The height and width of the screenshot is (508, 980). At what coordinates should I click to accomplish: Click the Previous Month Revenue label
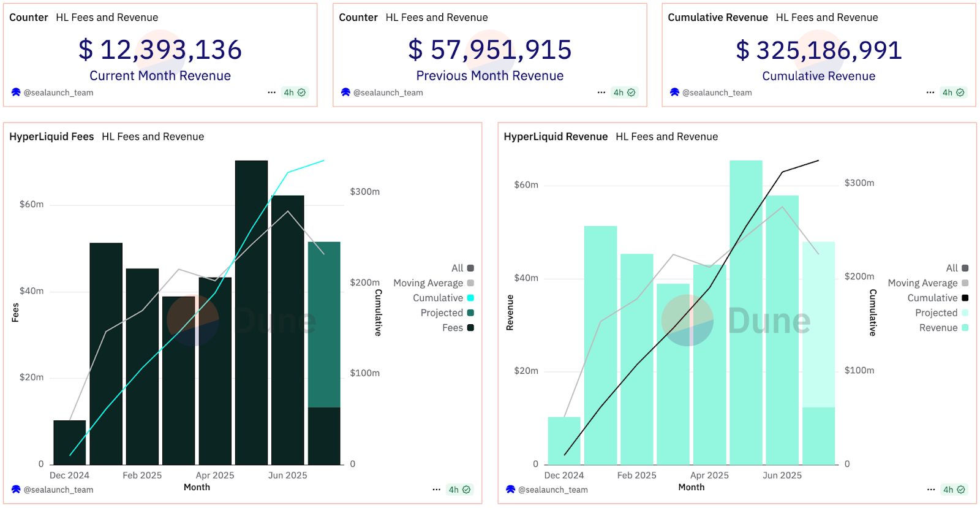[490, 76]
